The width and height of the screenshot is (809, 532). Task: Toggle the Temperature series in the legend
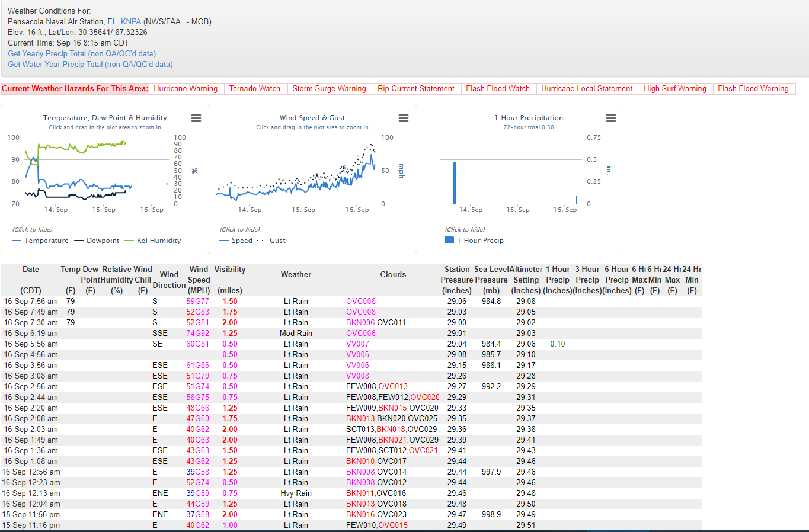(40, 241)
